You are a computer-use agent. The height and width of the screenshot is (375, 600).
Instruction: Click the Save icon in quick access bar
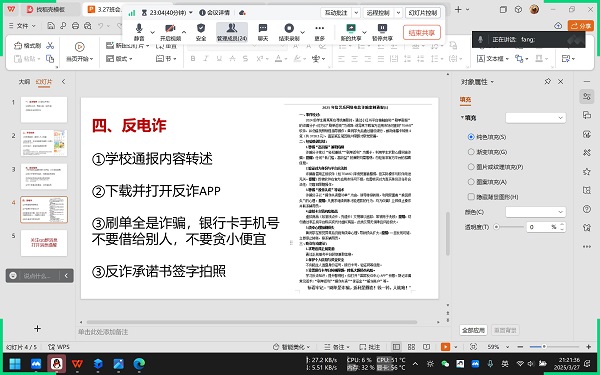pyautogui.click(x=51, y=26)
